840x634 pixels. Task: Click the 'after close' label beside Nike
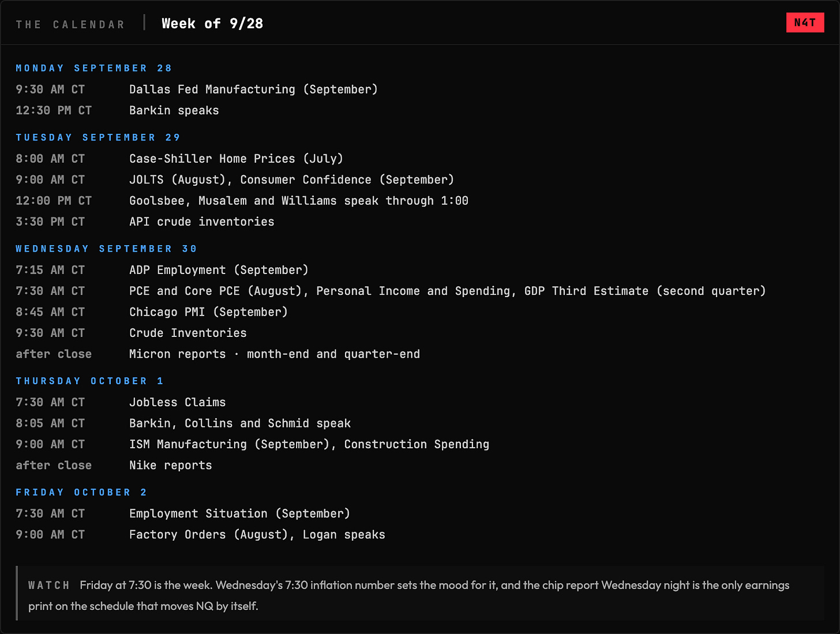point(54,466)
